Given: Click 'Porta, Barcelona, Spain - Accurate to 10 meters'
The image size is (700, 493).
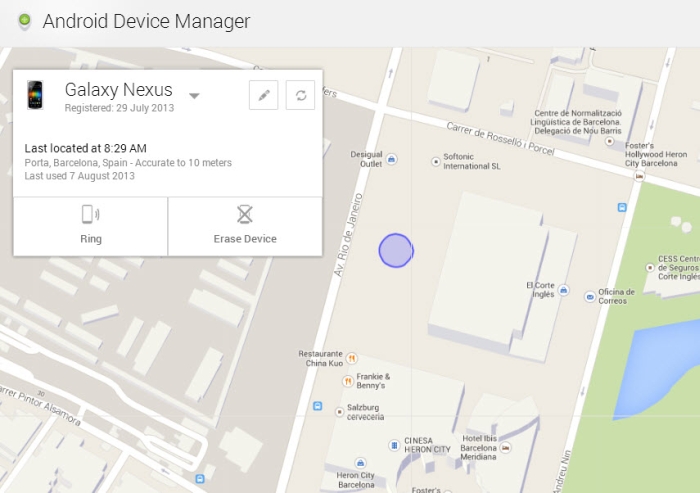Looking at the screenshot, I should 128,163.
